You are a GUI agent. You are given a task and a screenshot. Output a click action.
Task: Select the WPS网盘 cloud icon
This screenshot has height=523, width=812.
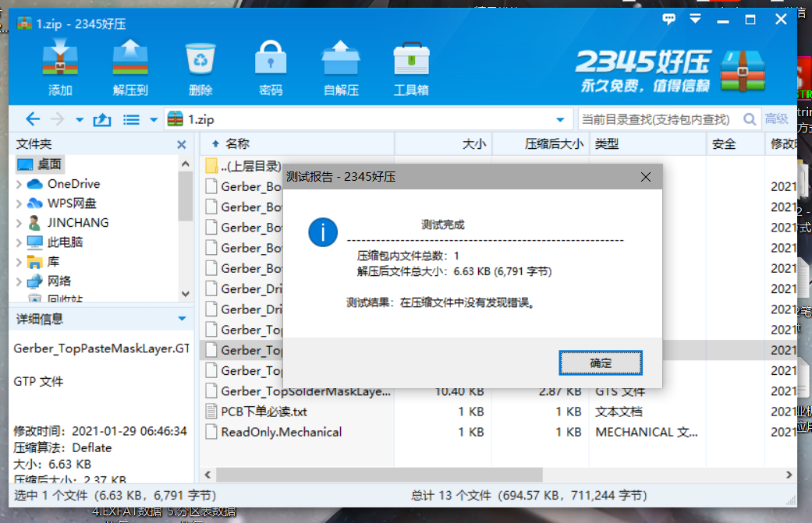click(x=34, y=203)
